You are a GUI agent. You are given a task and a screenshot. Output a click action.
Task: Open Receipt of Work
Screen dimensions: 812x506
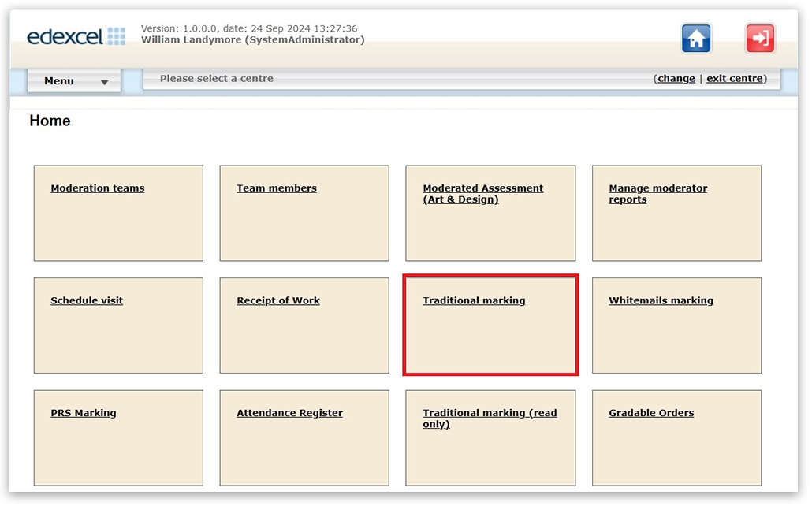tap(278, 300)
